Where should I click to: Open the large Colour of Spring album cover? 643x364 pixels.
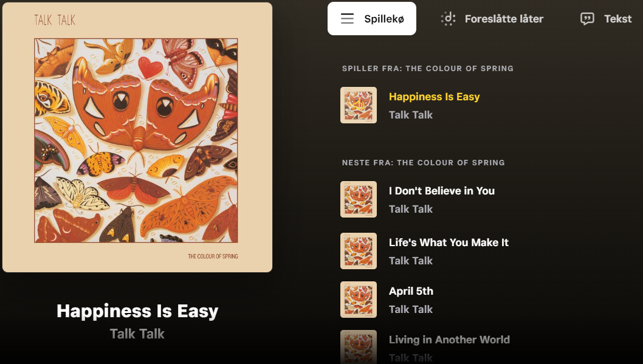tap(137, 137)
